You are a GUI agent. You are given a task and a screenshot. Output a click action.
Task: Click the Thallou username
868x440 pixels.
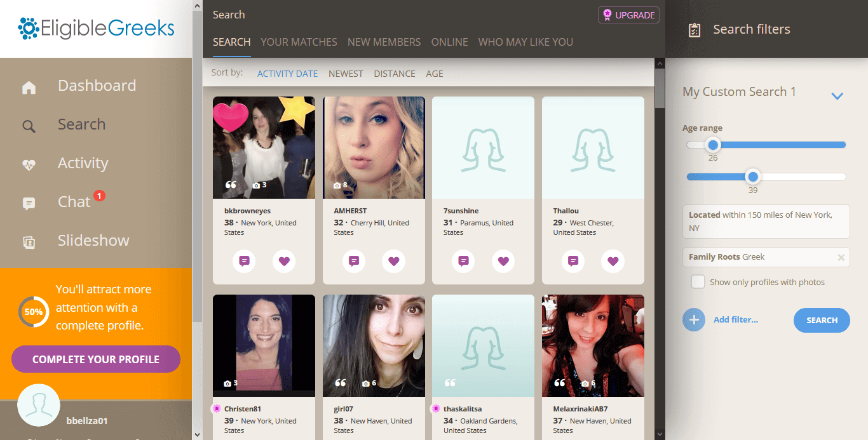[566, 211]
